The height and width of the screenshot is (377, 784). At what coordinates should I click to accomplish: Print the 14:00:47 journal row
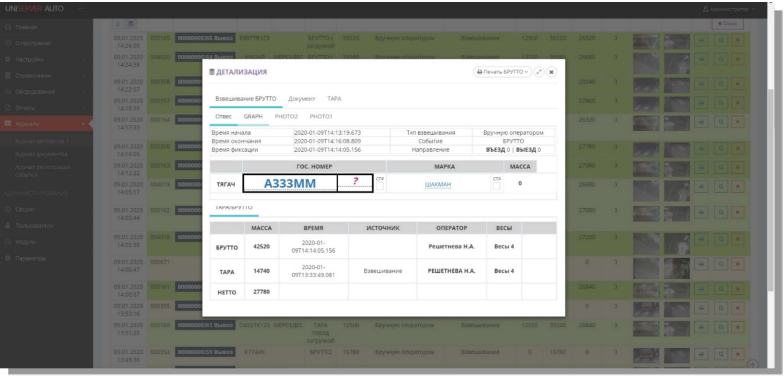click(x=701, y=265)
